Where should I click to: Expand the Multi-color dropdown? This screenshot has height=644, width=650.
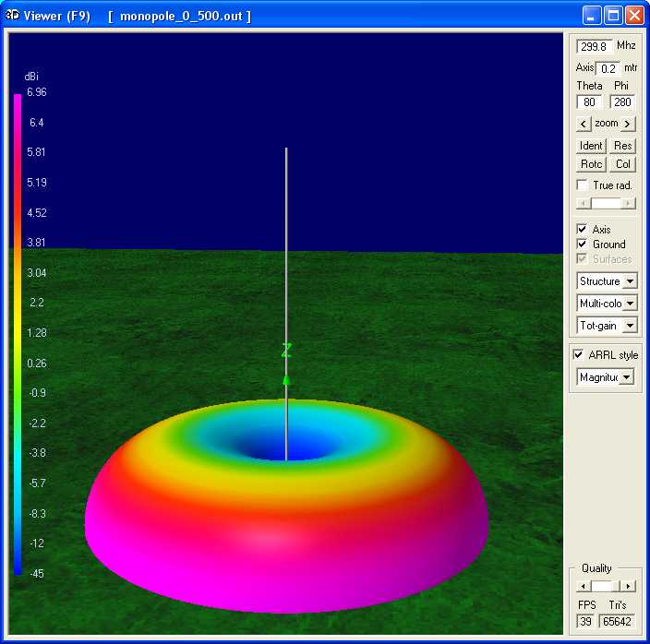tap(630, 303)
